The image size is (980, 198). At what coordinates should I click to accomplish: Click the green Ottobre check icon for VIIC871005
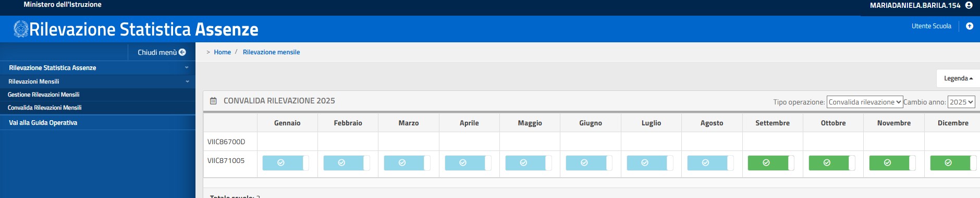827,163
